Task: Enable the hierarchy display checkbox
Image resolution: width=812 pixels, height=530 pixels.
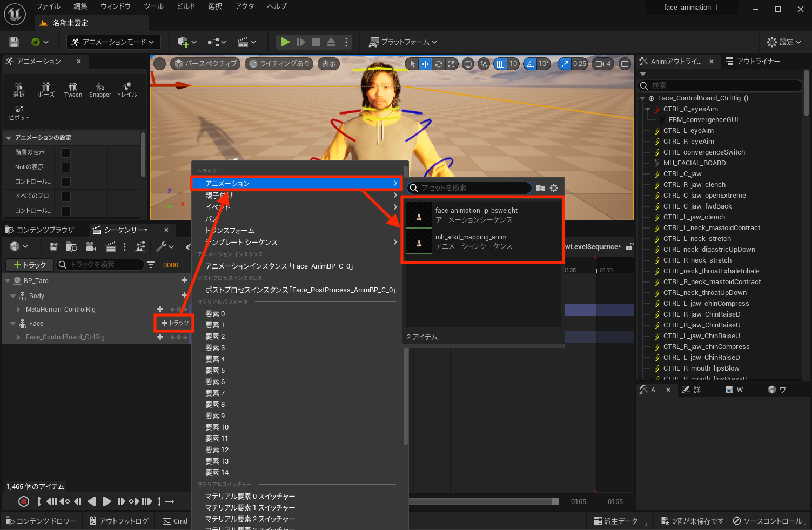Action: pos(66,153)
